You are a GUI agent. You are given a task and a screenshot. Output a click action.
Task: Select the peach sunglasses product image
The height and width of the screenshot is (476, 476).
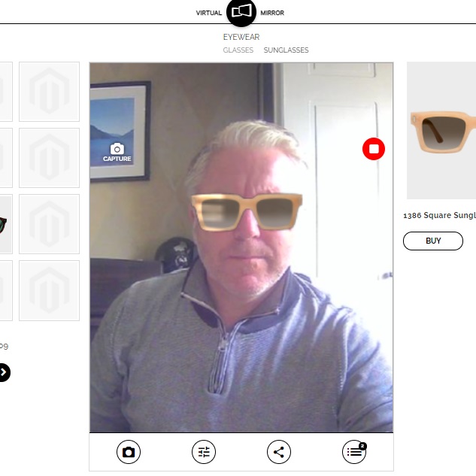441,131
